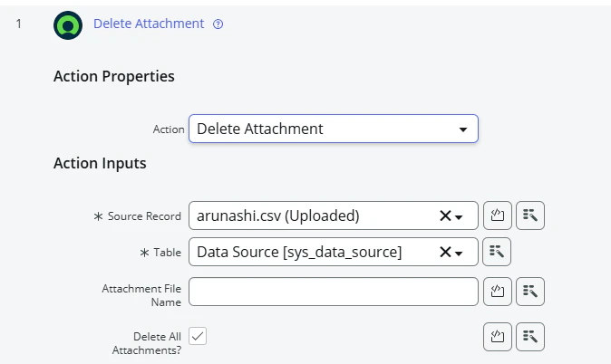Screen dimensions: 611x364
Task: Open data pill picker for Table field
Action: [497, 252]
